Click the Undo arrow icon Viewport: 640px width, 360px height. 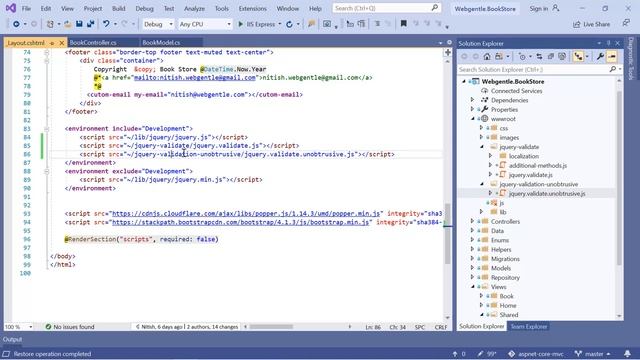(106, 24)
